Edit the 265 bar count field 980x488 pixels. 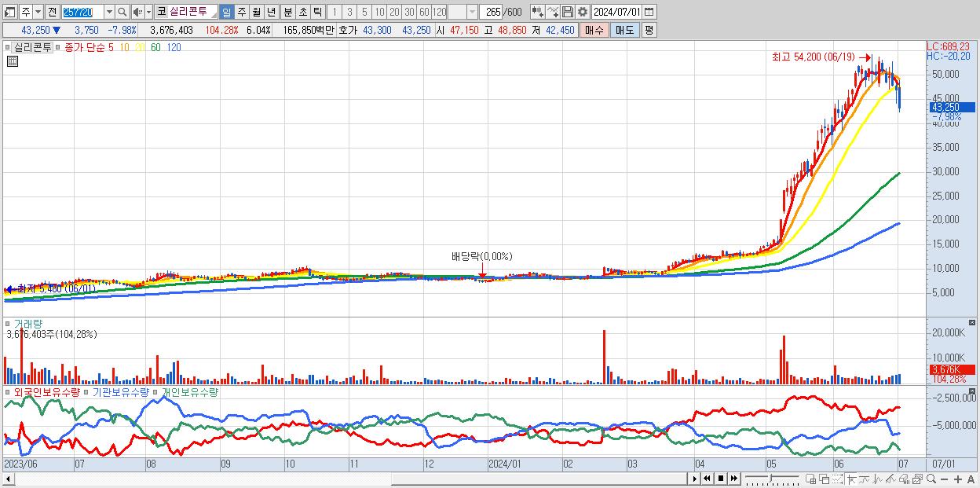(492, 12)
